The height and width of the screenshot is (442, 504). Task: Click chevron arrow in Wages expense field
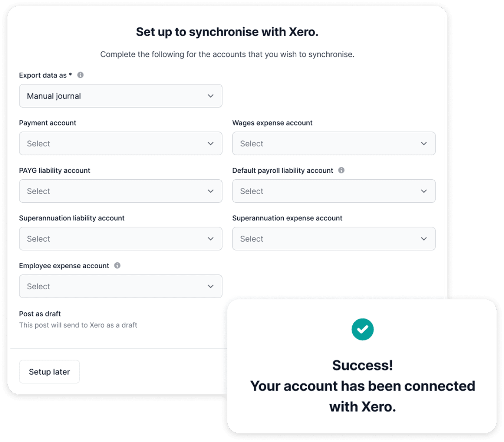(424, 144)
